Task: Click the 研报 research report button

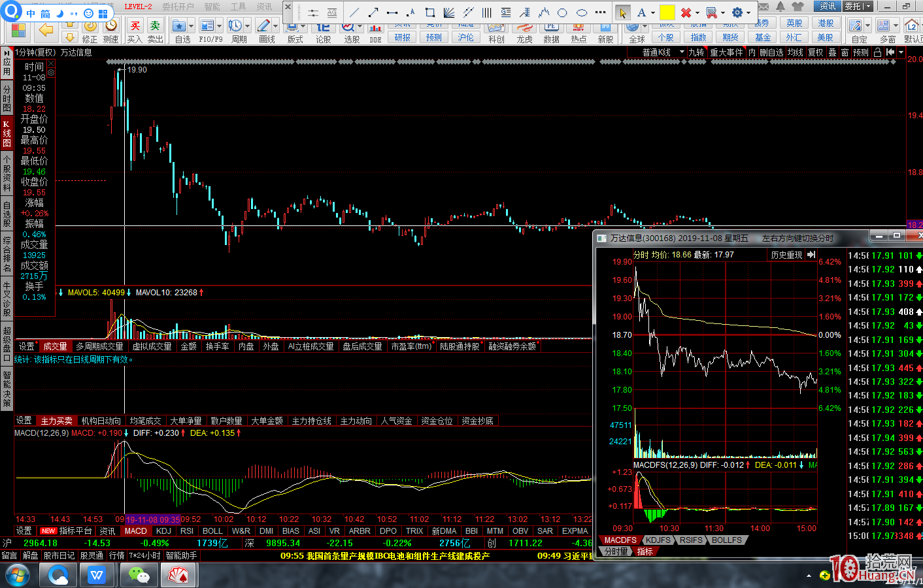Action: tap(403, 37)
